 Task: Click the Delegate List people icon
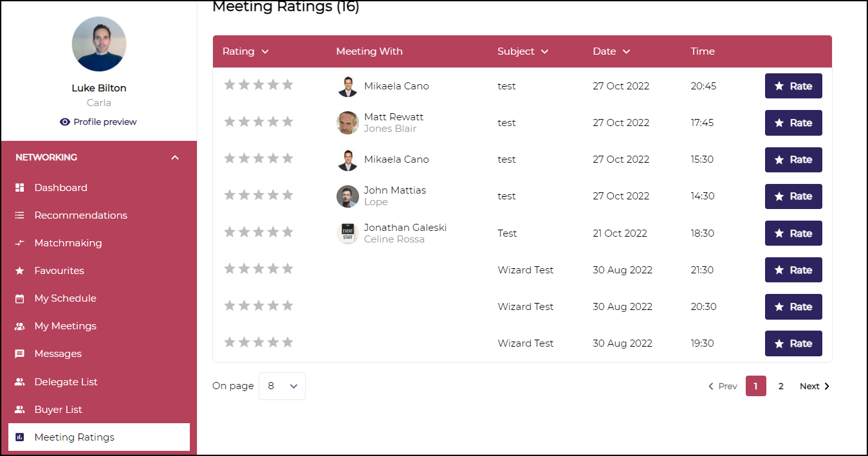tap(20, 382)
